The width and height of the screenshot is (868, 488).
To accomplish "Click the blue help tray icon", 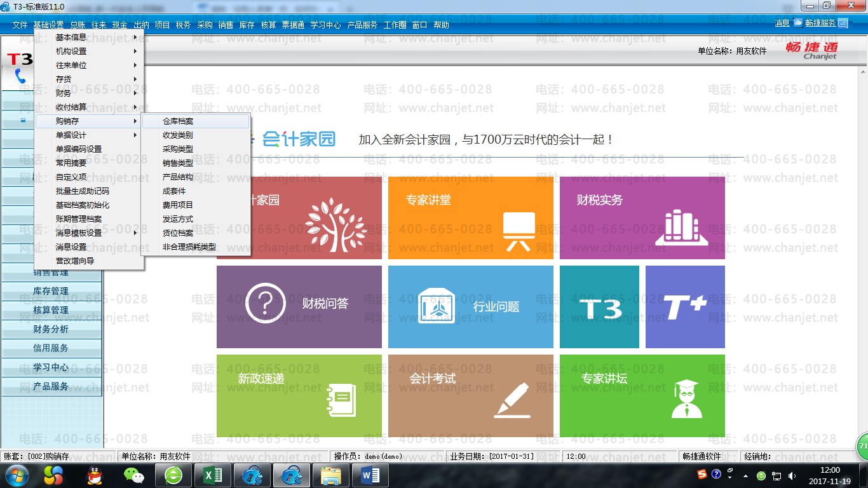I will point(716,474).
